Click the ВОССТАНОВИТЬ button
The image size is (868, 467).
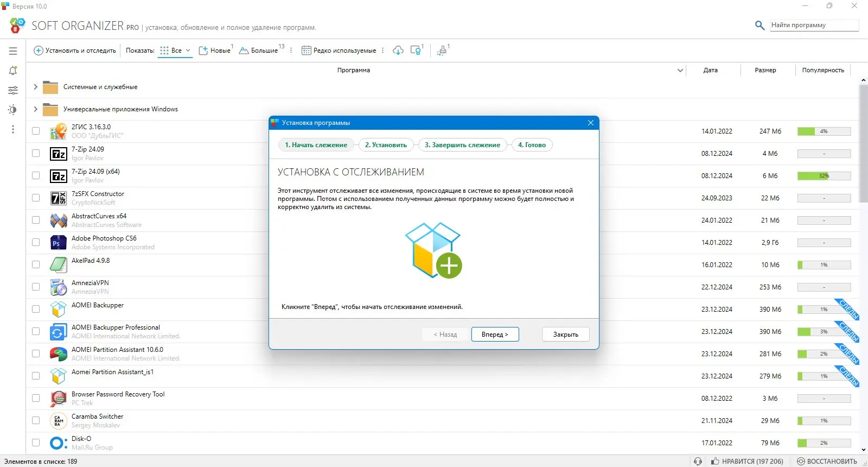(x=827, y=462)
